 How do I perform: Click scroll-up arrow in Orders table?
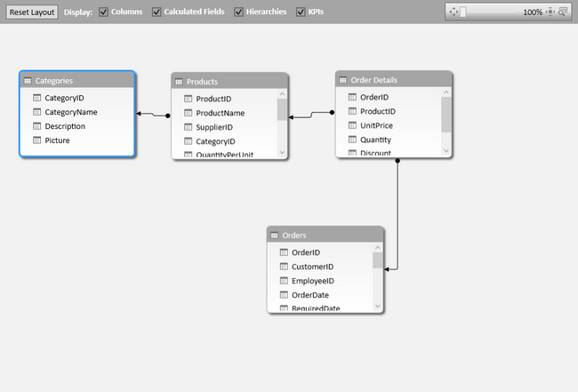[377, 248]
